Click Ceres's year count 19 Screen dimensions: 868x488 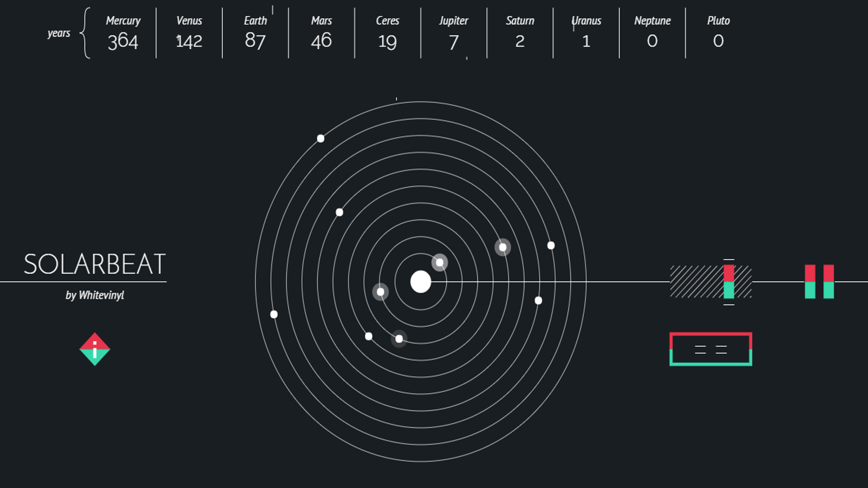point(387,42)
